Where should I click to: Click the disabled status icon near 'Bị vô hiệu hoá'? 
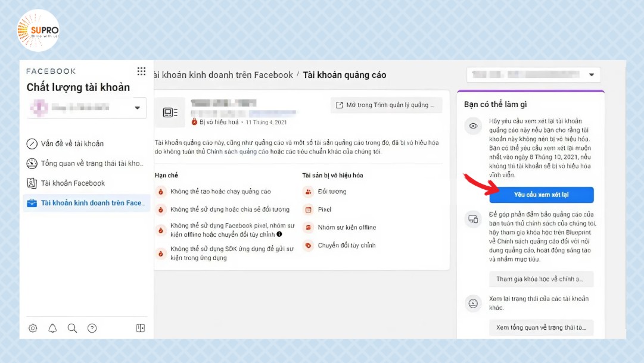click(x=195, y=122)
